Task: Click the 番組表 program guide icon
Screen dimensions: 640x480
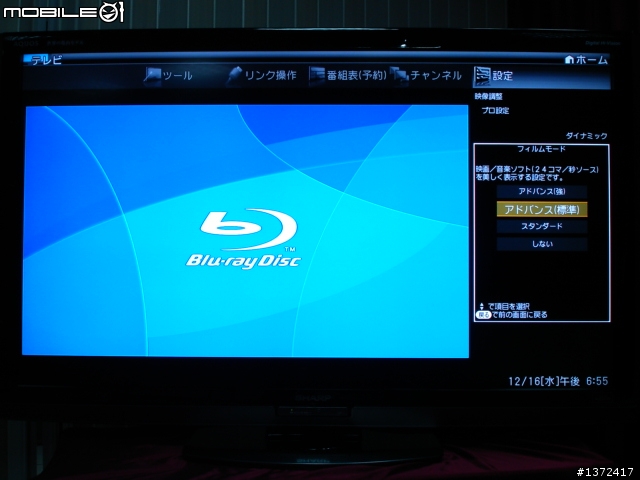Action: point(317,76)
